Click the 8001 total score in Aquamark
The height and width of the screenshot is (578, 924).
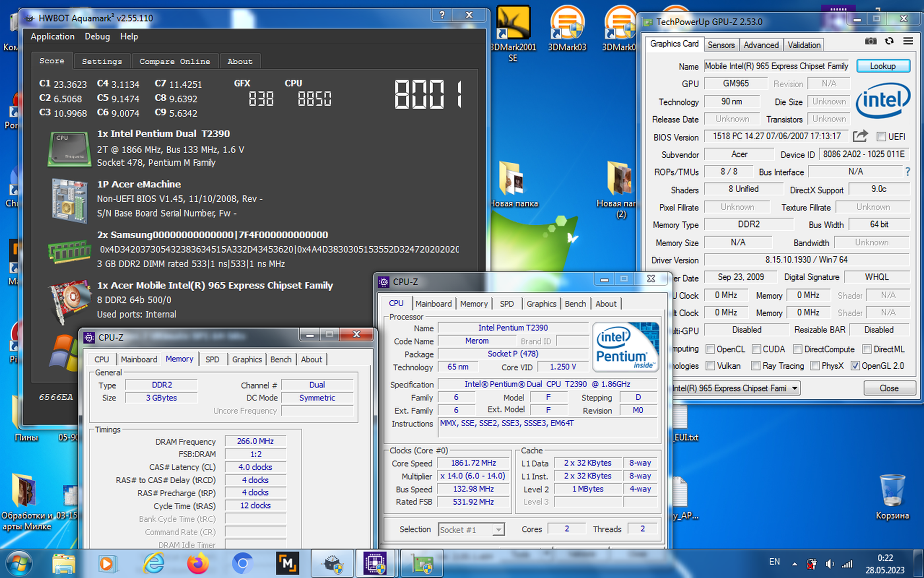(429, 95)
